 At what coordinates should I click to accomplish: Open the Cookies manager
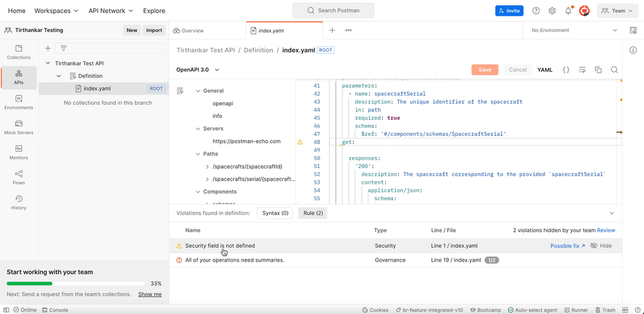tap(375, 310)
